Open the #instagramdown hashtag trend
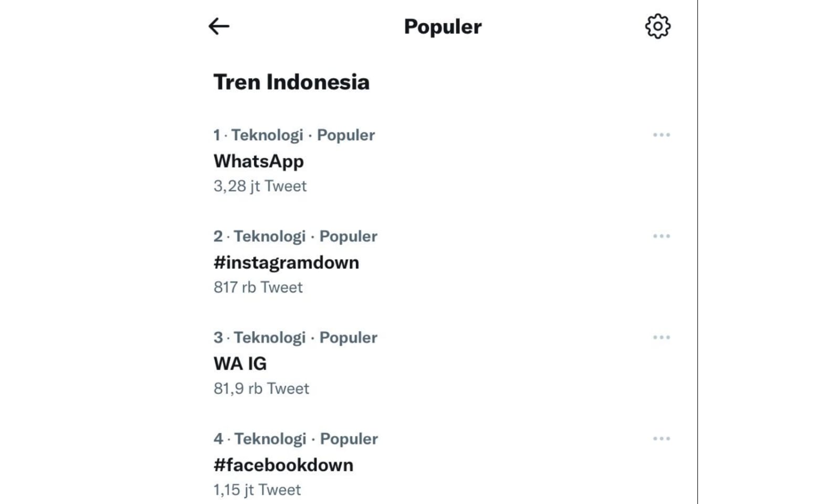The image size is (840, 504). tap(286, 262)
